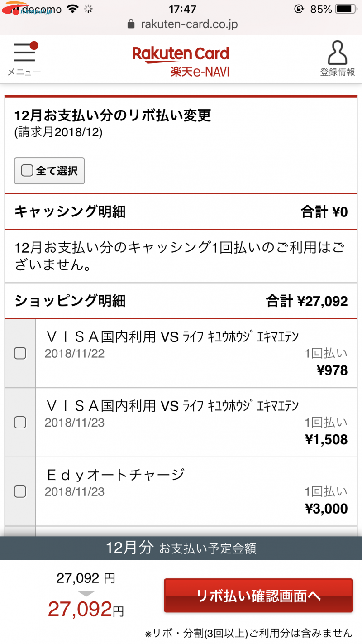Tick the Edy オートチャージ checkbox

tap(20, 491)
